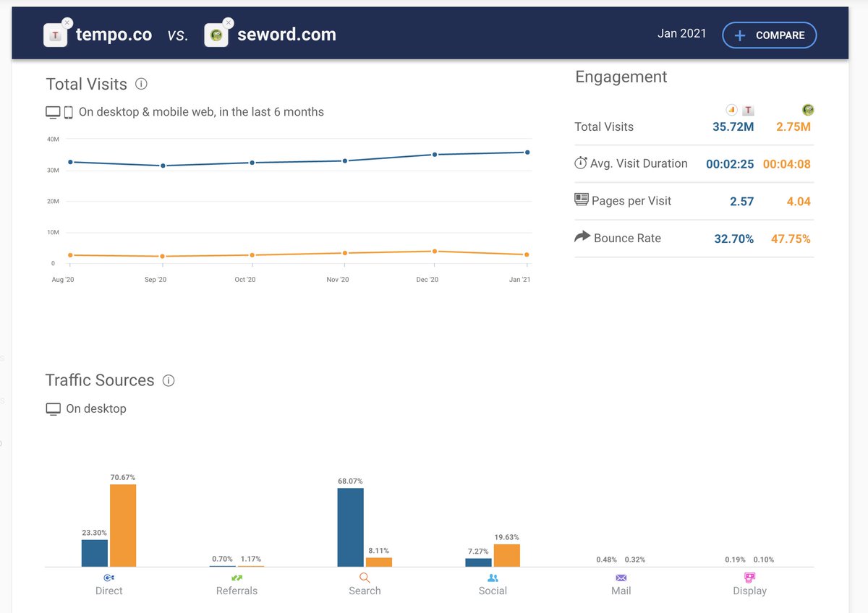
Task: Click orange round icon in Engagement header
Action: (731, 110)
